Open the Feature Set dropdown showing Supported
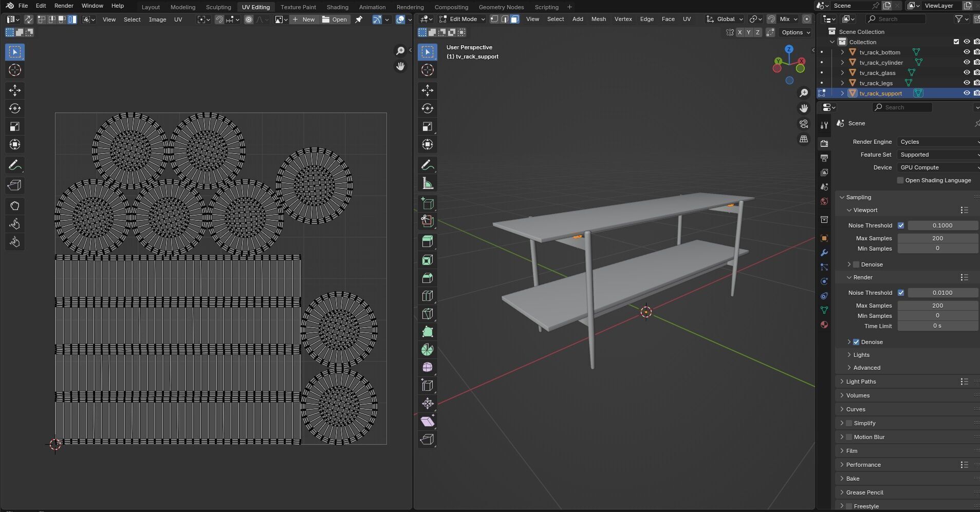The height and width of the screenshot is (512, 980). point(938,155)
